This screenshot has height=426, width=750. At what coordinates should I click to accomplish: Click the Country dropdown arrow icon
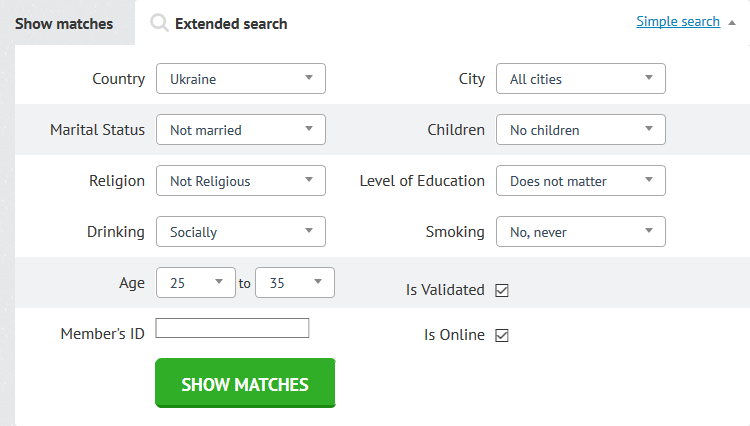(309, 77)
